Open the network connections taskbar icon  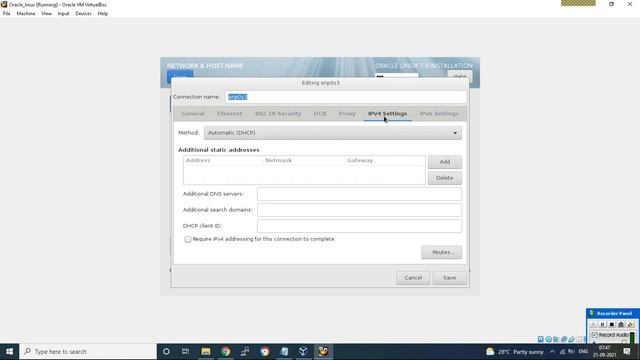pyautogui.click(x=245, y=351)
